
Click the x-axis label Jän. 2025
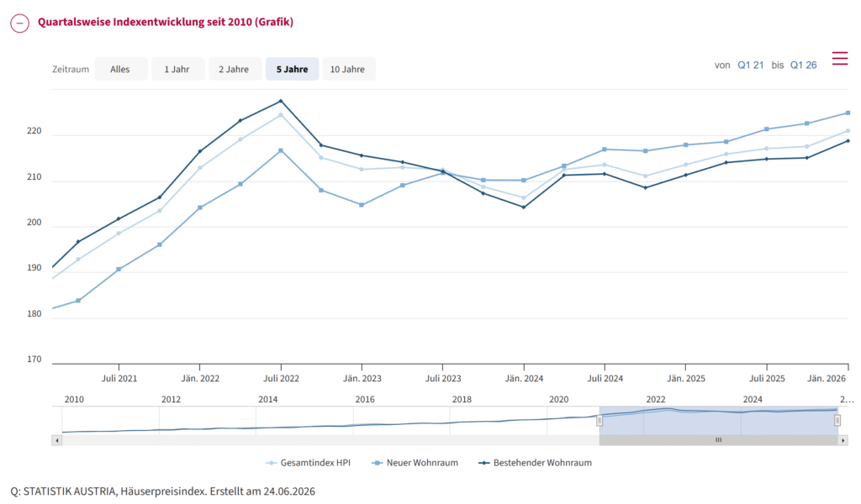coord(686,378)
